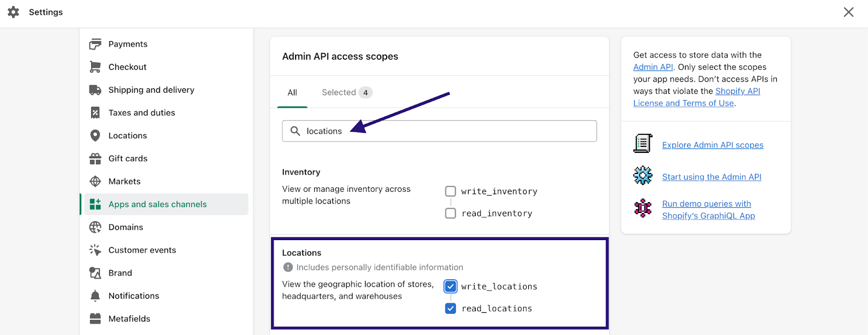Click the Locations pin icon in sidebar

[95, 136]
